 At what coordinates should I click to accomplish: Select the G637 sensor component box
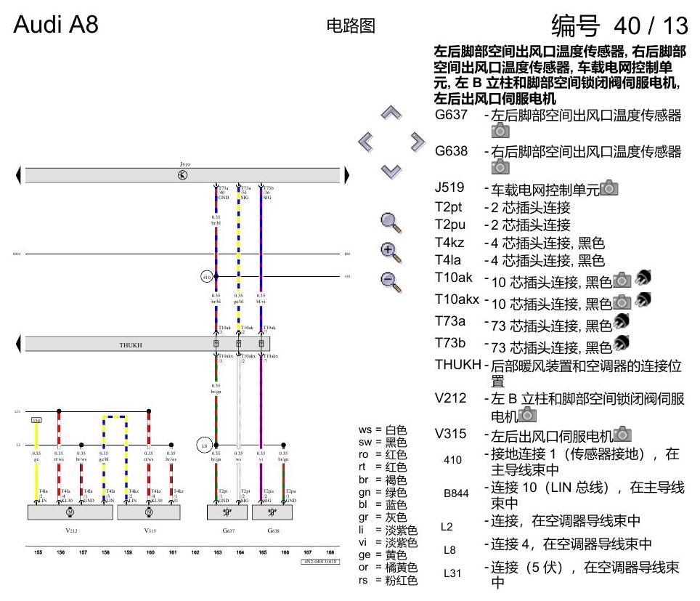[227, 512]
